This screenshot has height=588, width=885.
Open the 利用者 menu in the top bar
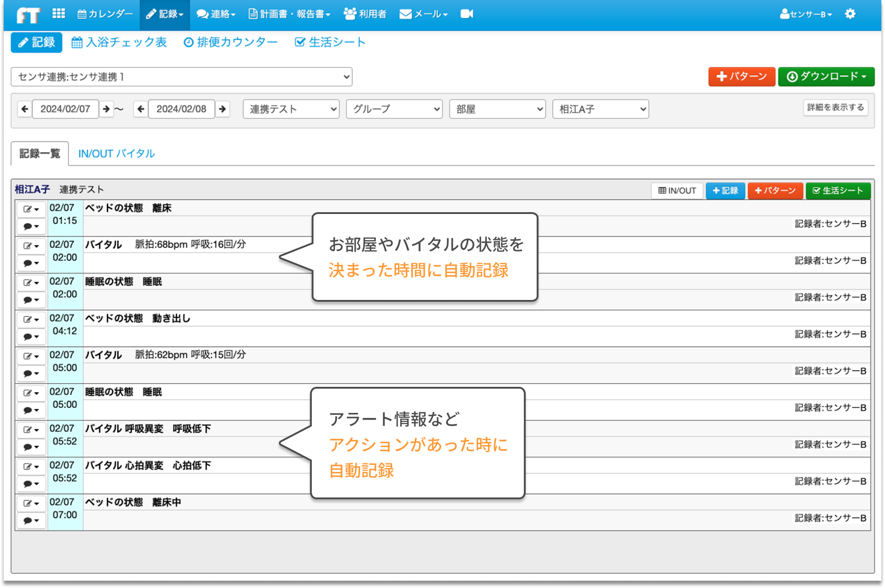tap(365, 14)
